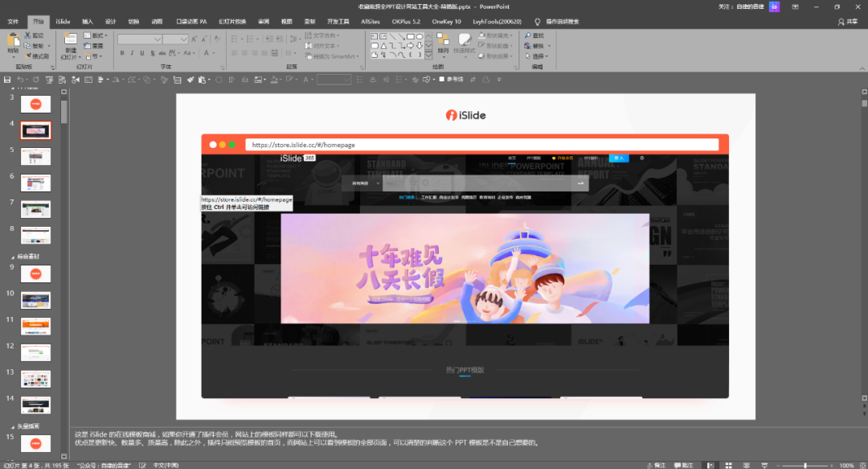Expand the shapes gallery more arrow
868x469 pixels.
[428, 55]
